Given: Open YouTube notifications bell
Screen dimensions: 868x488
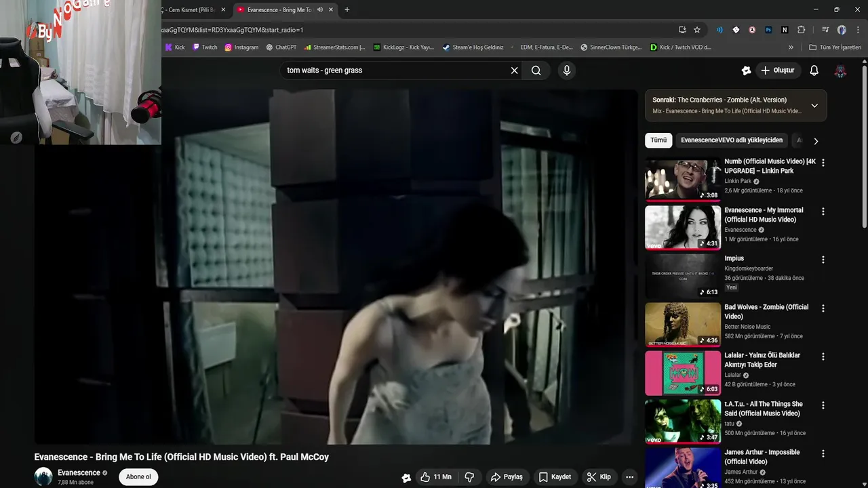Looking at the screenshot, I should click(x=814, y=70).
